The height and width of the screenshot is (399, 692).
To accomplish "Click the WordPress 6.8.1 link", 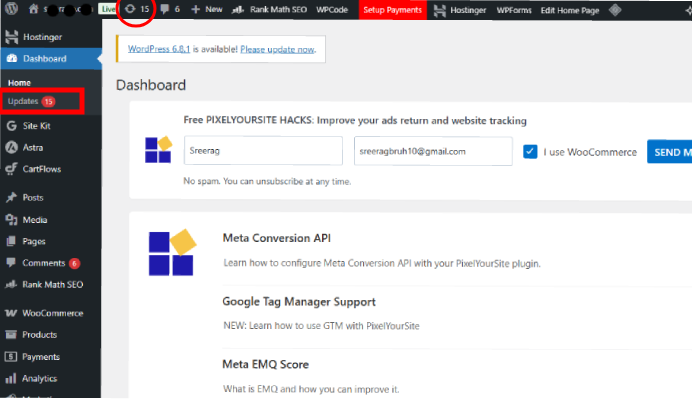I will 159,49.
